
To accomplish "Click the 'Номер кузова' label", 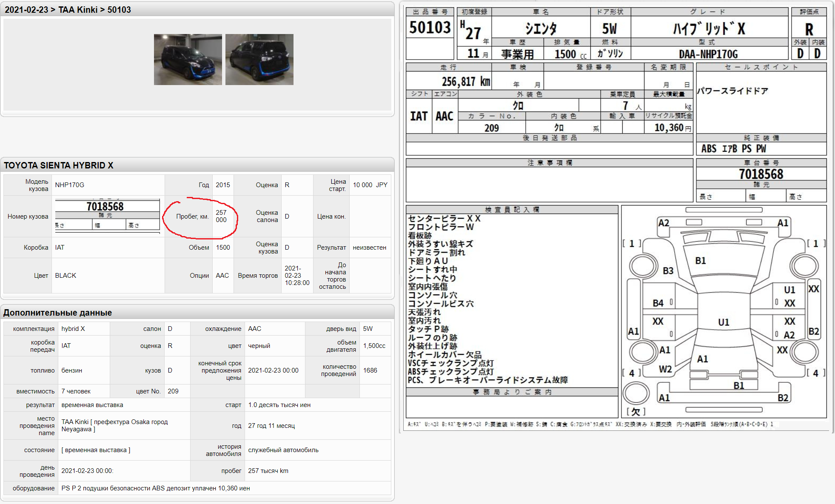I will click(x=28, y=216).
